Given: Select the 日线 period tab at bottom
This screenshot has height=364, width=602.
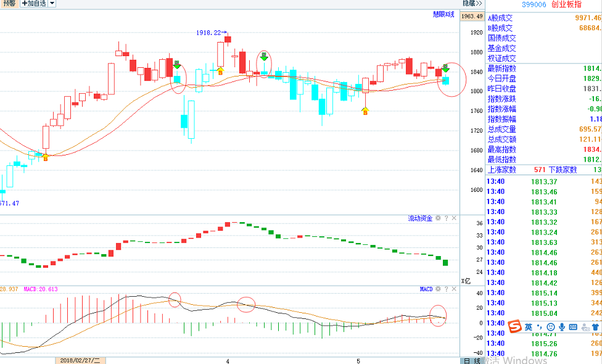Looking at the screenshot, I should (471, 360).
